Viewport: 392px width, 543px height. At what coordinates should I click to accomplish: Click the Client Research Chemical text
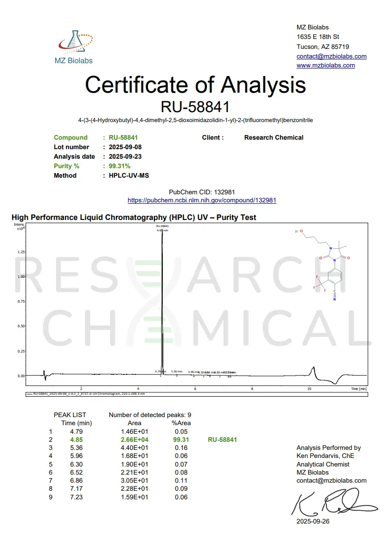(x=273, y=137)
